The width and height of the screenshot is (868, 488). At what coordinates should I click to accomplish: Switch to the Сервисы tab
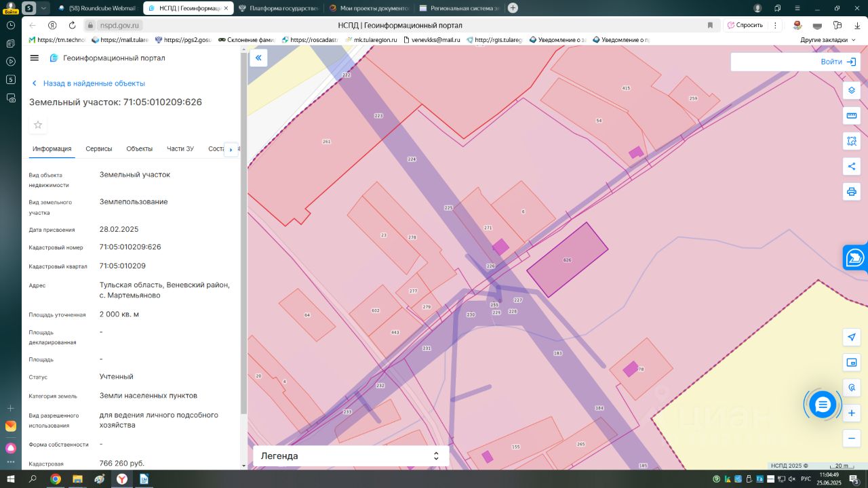(x=99, y=149)
